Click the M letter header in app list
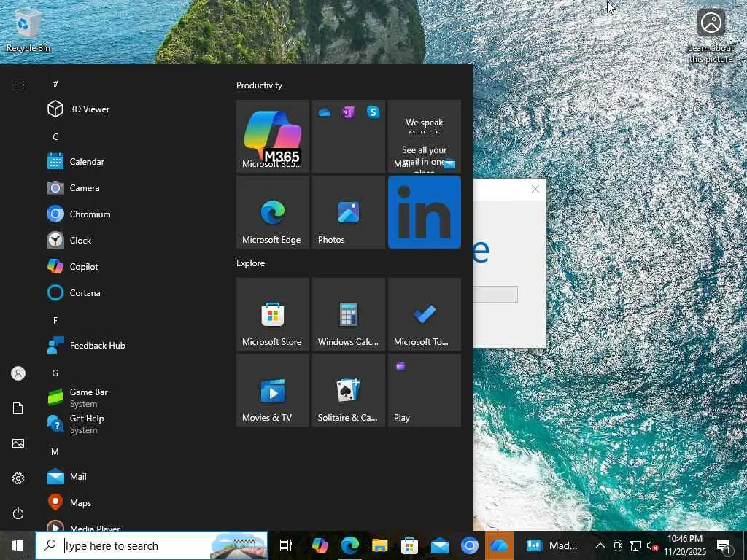747x560 pixels. coord(55,451)
